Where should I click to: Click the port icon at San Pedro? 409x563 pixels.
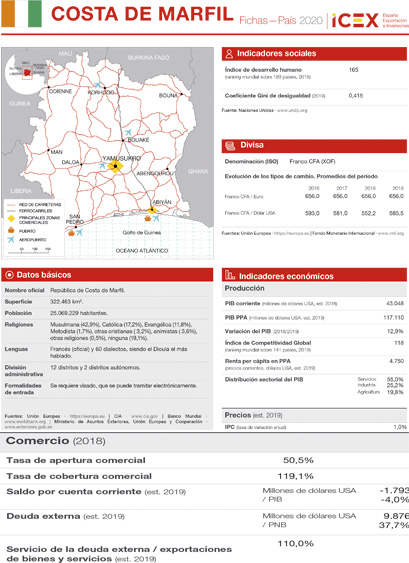point(71,233)
